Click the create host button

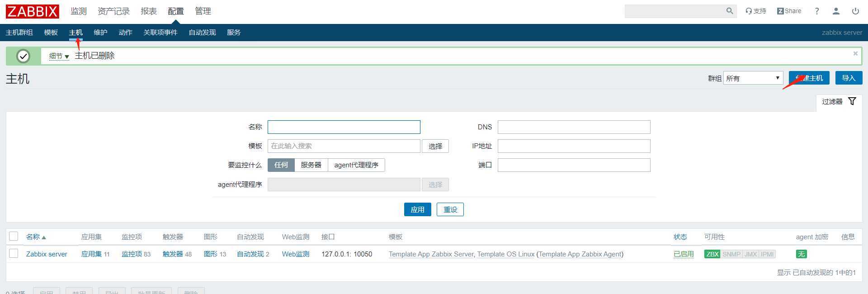click(x=809, y=78)
